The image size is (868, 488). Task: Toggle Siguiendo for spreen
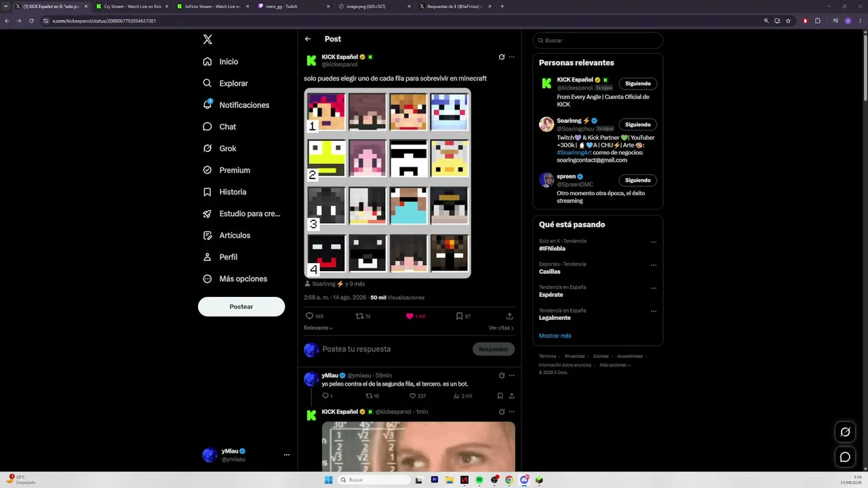point(637,180)
